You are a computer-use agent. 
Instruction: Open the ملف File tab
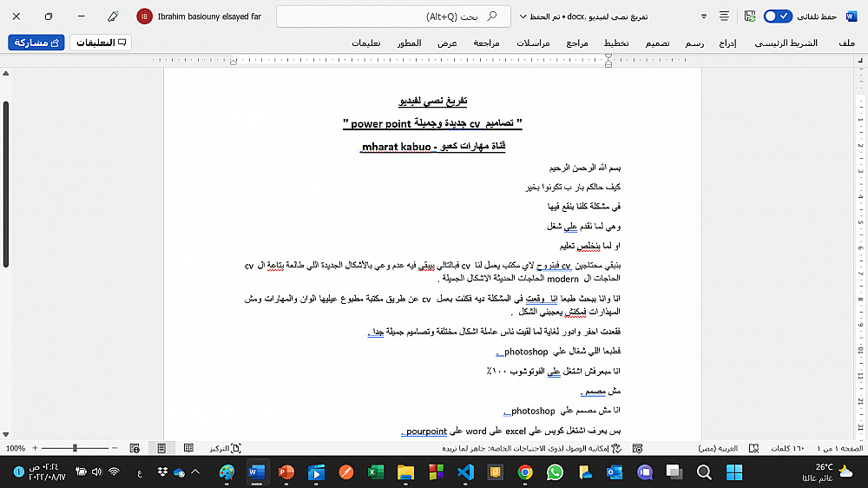pos(846,43)
